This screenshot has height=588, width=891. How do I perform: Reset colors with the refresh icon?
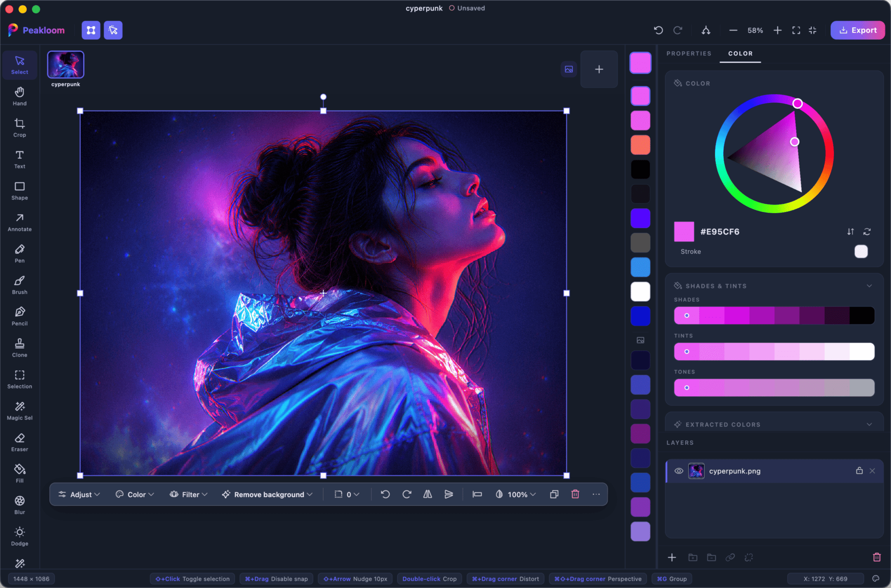[867, 232]
